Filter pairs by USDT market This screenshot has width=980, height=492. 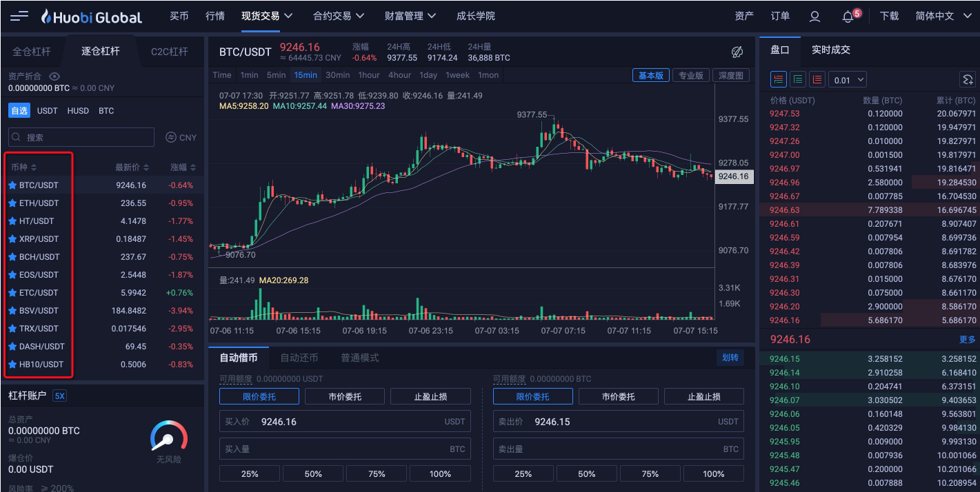[48, 111]
